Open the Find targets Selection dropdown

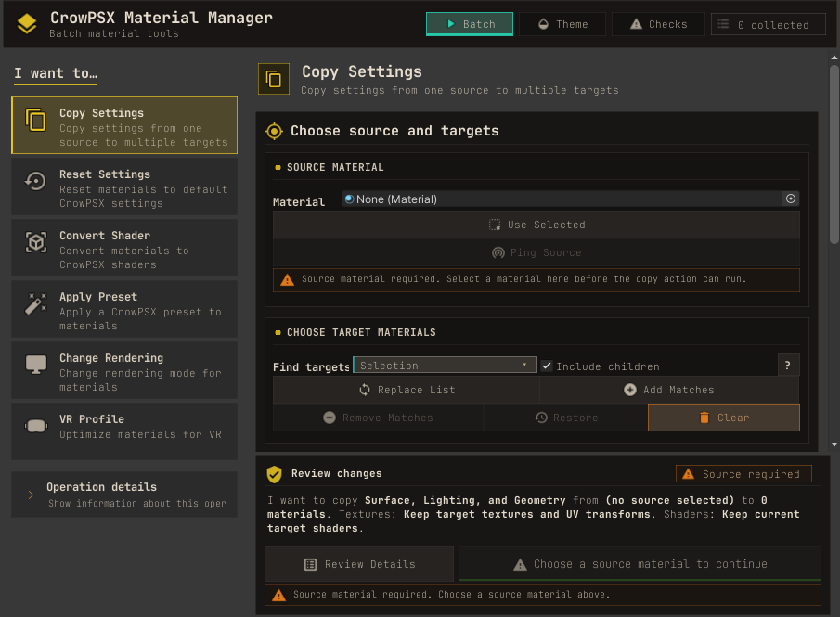(x=445, y=366)
